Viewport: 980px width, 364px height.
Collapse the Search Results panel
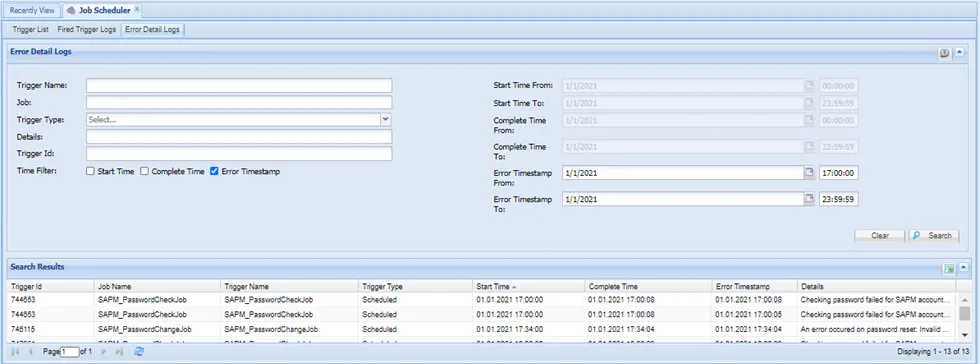coord(963,269)
